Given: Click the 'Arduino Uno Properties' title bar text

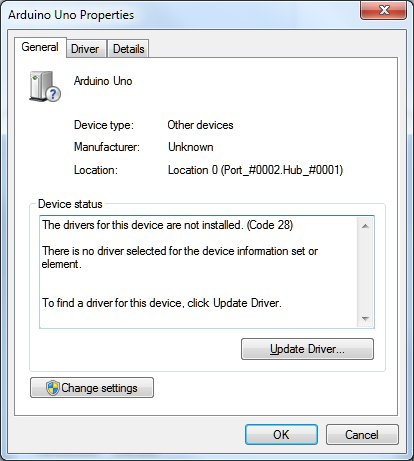Looking at the screenshot, I should [71, 15].
